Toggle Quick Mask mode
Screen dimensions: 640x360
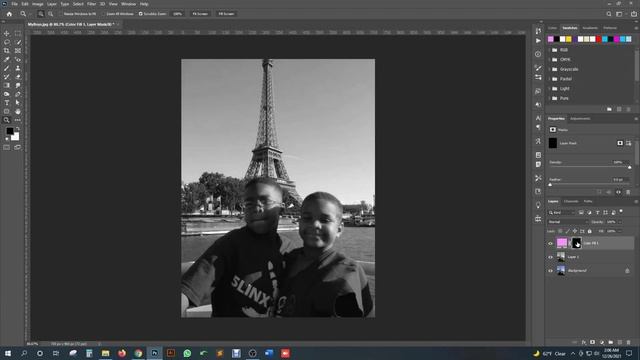click(7, 147)
